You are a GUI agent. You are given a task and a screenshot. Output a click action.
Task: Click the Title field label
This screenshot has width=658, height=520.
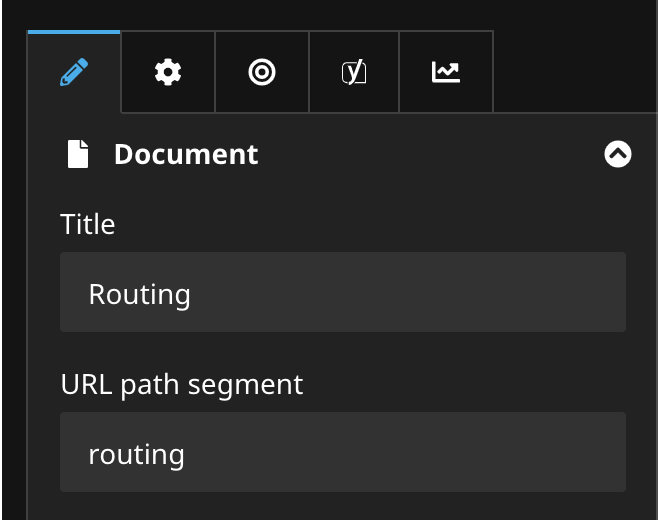(x=88, y=224)
